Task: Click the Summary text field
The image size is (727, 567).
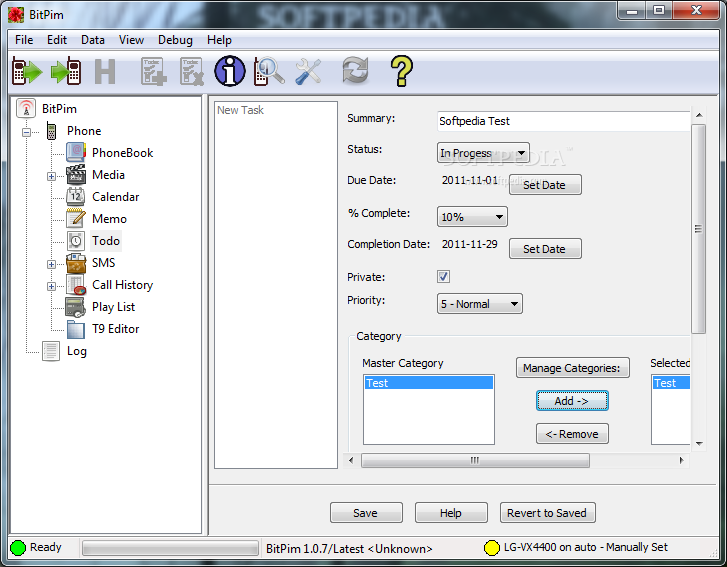Action: click(564, 121)
